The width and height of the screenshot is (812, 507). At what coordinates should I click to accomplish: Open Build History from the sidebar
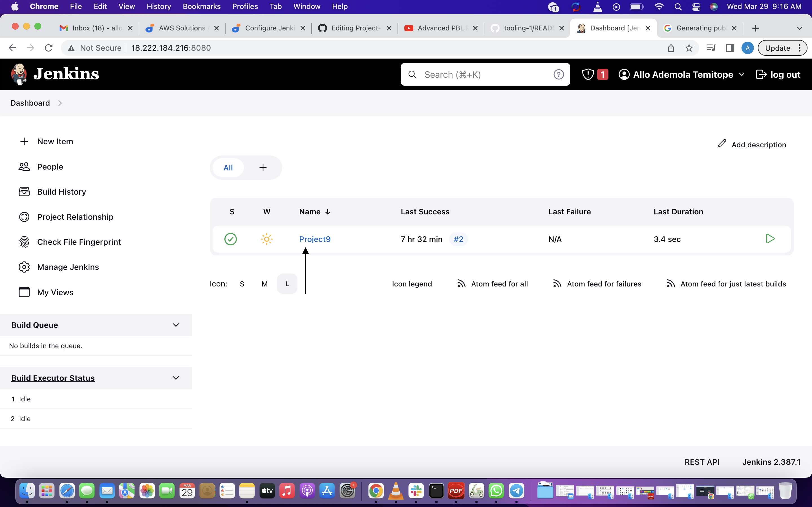pos(61,192)
